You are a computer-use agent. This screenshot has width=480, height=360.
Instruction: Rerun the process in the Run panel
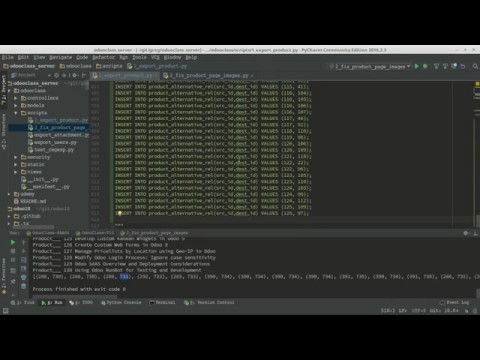coord(13,242)
